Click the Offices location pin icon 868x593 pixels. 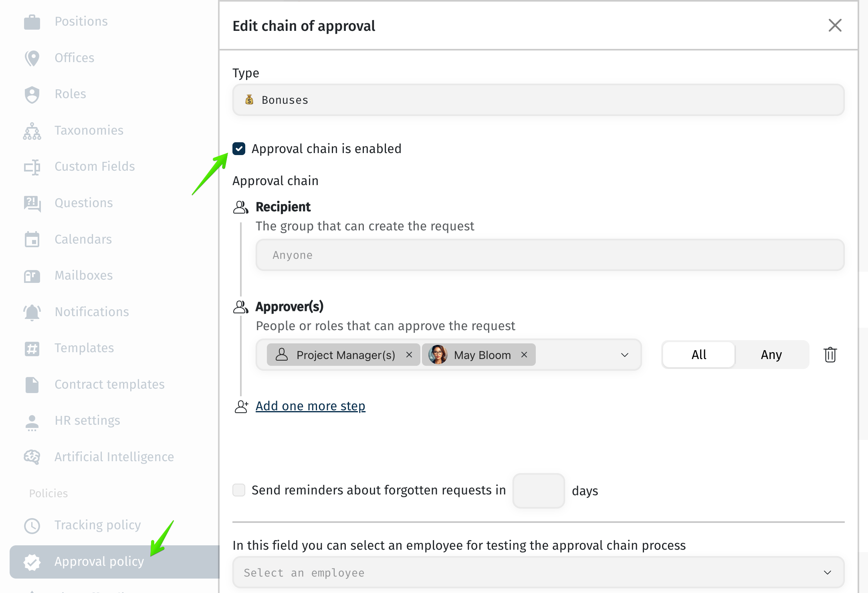click(32, 58)
